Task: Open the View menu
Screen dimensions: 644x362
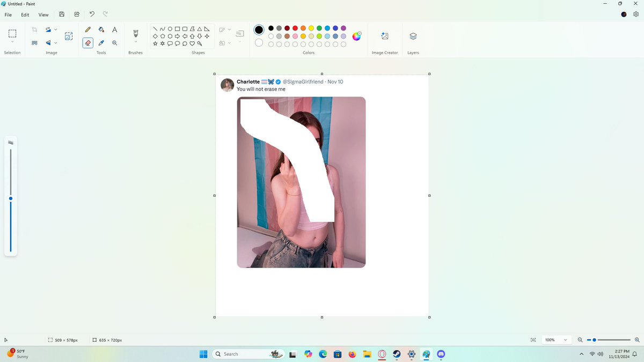Action: [x=43, y=14]
